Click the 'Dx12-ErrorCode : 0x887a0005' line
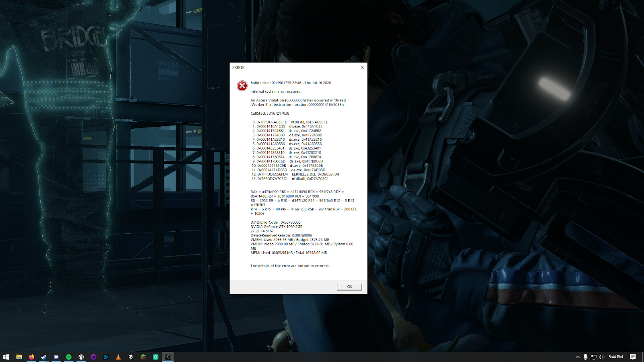 [275, 222]
